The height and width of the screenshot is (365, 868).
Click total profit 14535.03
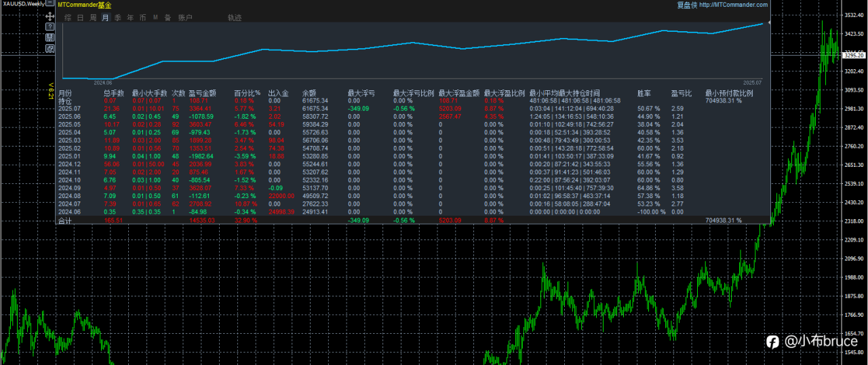point(202,220)
